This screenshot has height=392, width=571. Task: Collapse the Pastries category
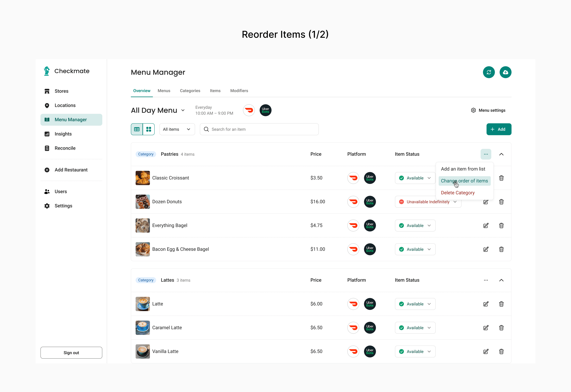coord(501,154)
